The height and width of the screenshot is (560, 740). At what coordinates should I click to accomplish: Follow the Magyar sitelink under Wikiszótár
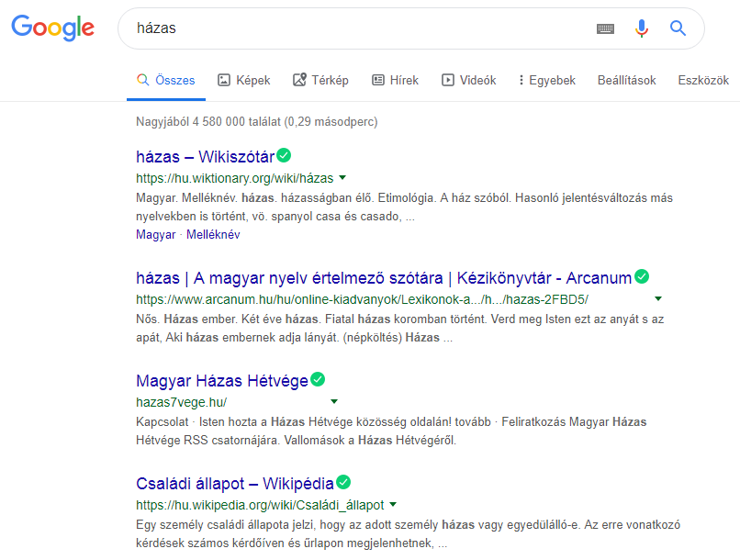click(x=156, y=234)
